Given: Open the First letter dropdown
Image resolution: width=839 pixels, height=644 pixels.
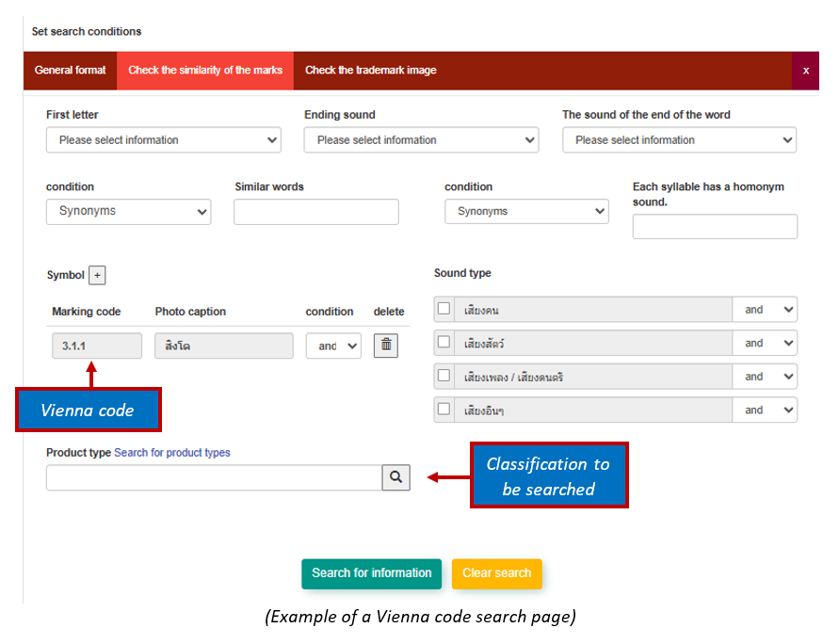Looking at the screenshot, I should click(x=164, y=140).
